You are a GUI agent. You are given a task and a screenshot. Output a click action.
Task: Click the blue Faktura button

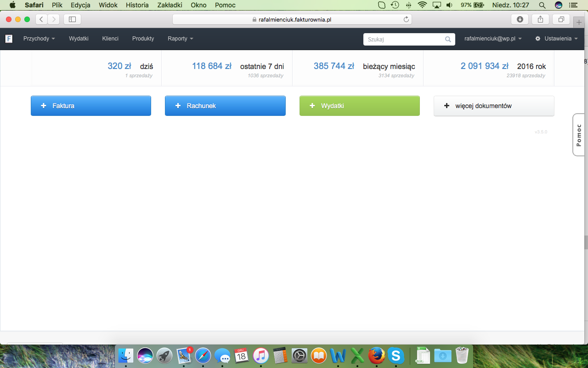(x=91, y=106)
